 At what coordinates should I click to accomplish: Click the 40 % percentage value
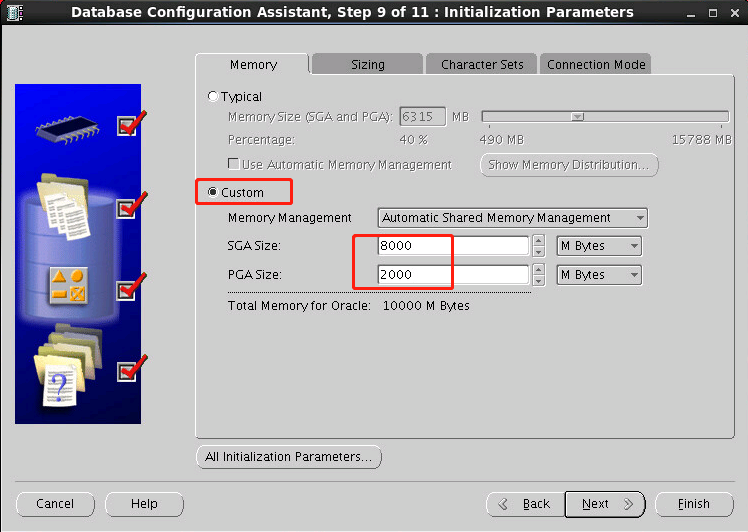(x=414, y=140)
